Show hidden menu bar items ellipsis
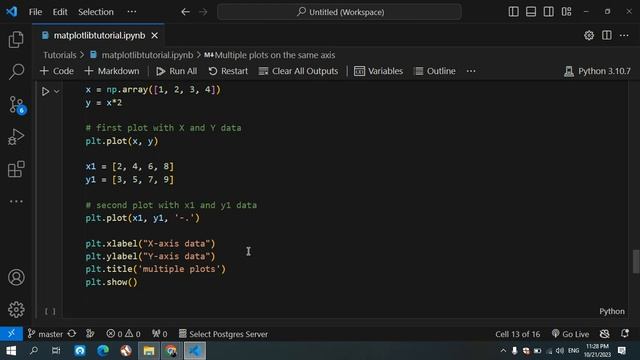 pyautogui.click(x=131, y=12)
